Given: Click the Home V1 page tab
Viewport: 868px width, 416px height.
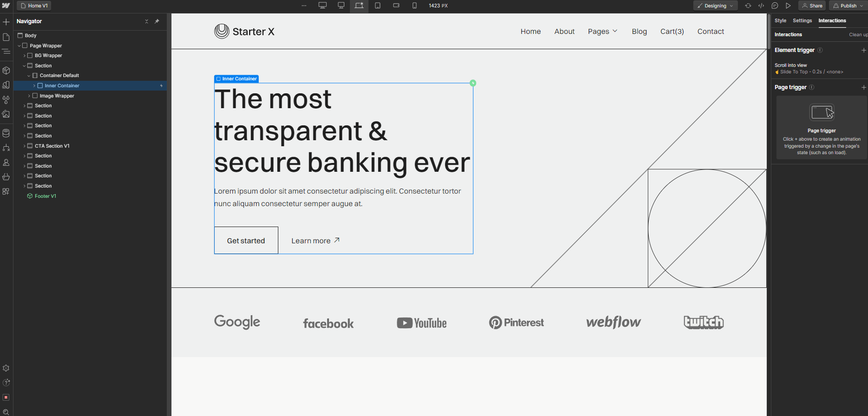Looking at the screenshot, I should click(x=34, y=6).
